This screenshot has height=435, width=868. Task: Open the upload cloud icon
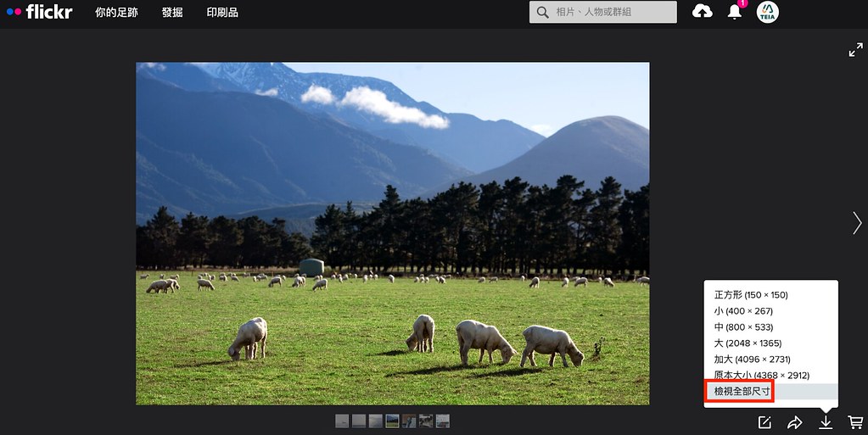click(702, 11)
